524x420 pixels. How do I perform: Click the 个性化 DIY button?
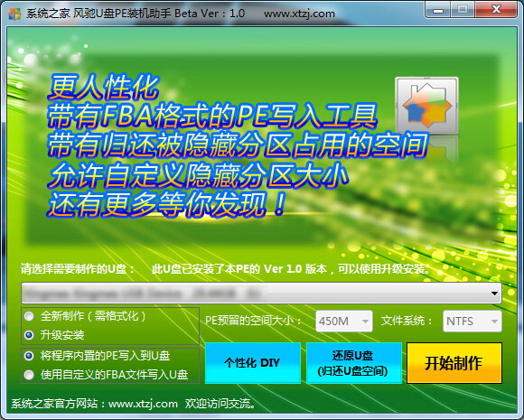(x=253, y=363)
